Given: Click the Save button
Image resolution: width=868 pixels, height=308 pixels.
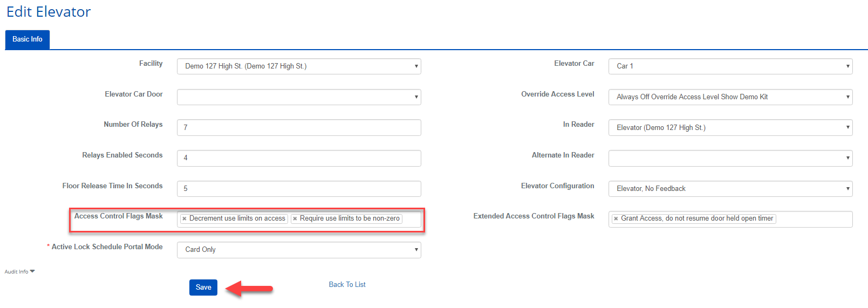Looking at the screenshot, I should (203, 288).
